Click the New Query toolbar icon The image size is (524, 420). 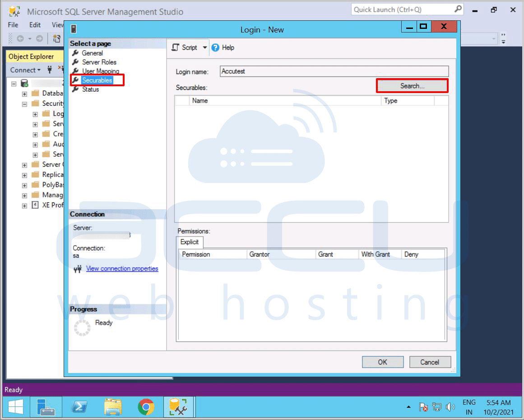(57, 39)
